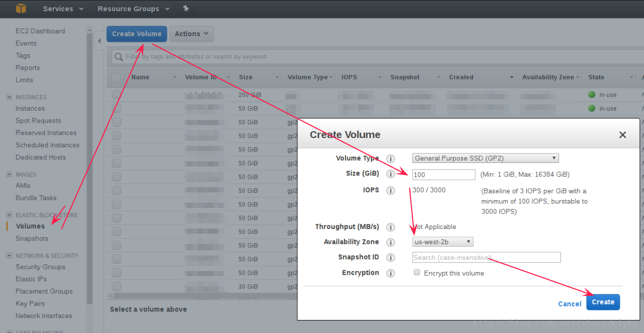Go to Limits in the sidebar
The image size is (644, 333).
coord(24,80)
